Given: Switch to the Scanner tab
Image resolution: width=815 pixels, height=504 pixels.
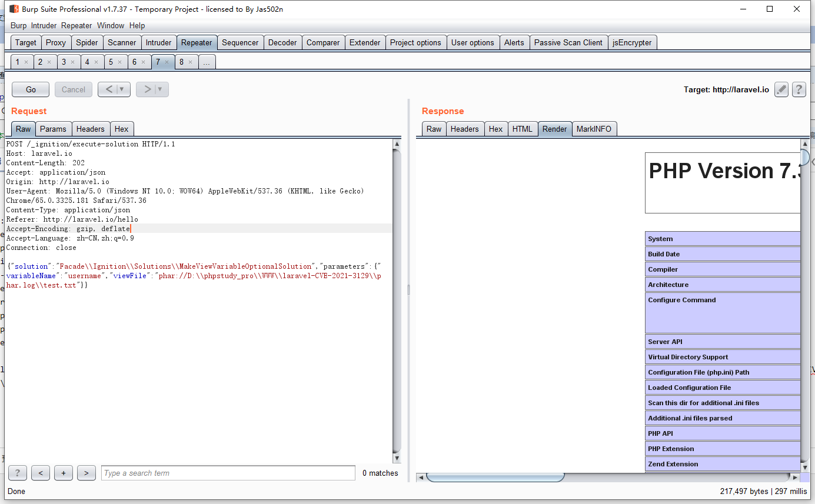Looking at the screenshot, I should (x=122, y=42).
